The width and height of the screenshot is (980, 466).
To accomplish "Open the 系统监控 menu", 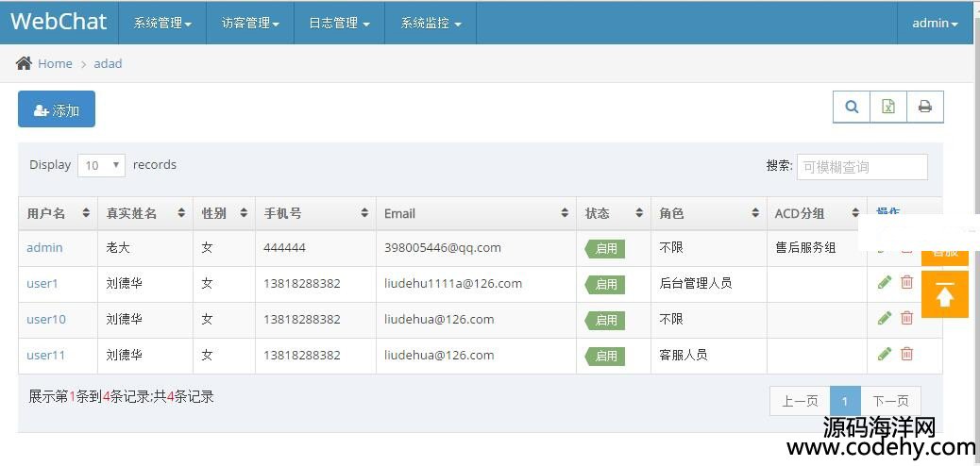I will [x=431, y=24].
